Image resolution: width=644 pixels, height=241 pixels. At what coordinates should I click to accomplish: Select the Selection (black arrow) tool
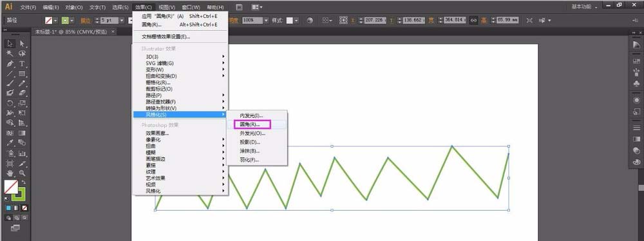point(10,44)
